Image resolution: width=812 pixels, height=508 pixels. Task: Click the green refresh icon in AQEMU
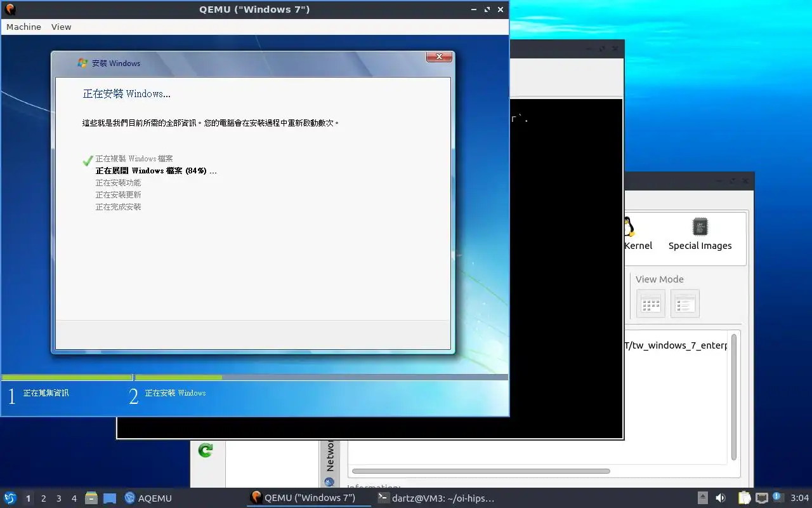[206, 450]
